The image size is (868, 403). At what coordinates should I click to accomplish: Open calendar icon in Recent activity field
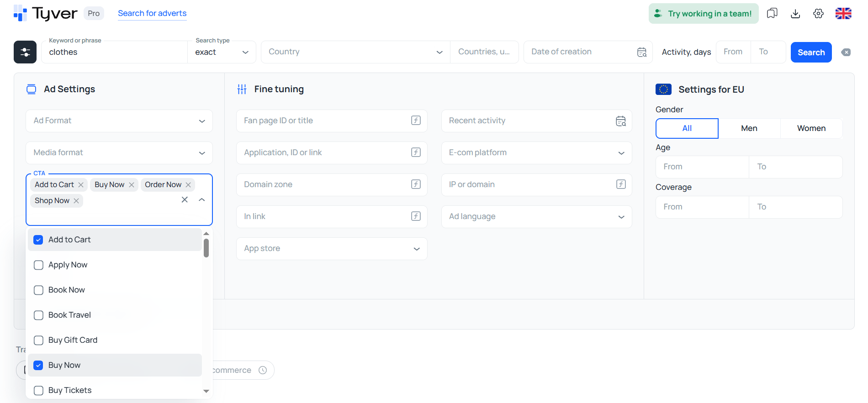621,121
